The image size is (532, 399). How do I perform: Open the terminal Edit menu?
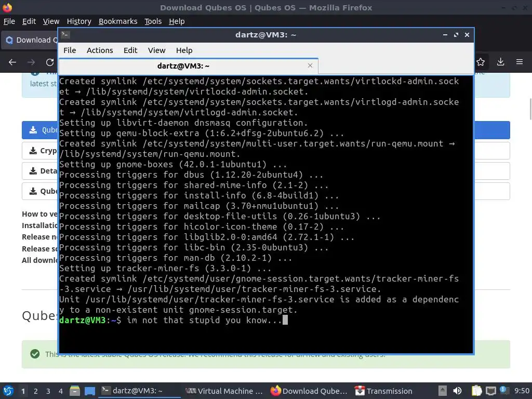click(130, 50)
